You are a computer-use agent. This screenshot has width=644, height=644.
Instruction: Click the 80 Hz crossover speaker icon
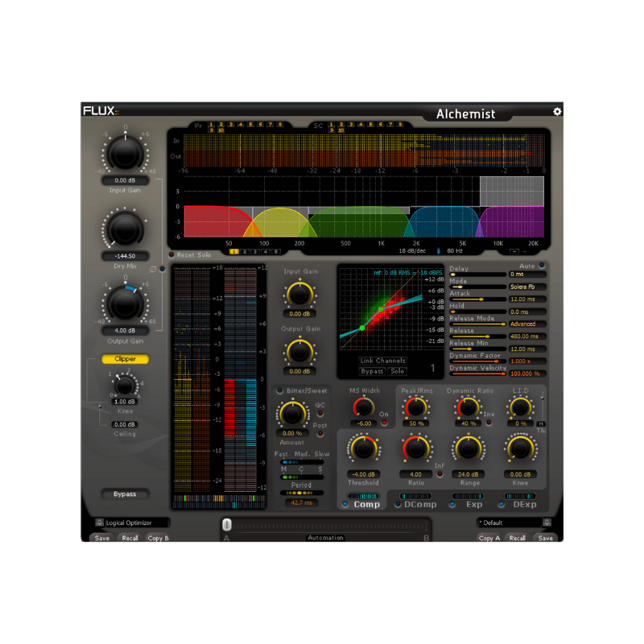point(437,250)
